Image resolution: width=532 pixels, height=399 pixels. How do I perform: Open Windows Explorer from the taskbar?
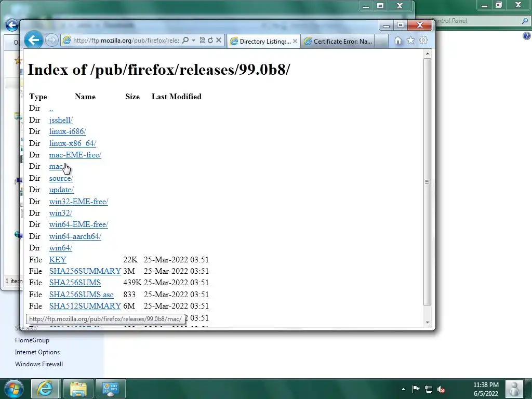click(x=78, y=389)
